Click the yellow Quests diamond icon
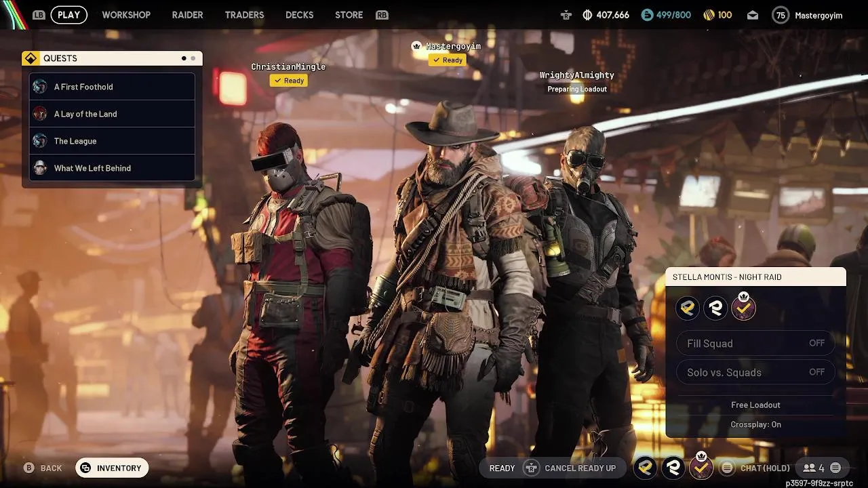Viewport: 868px width, 488px height. point(31,58)
